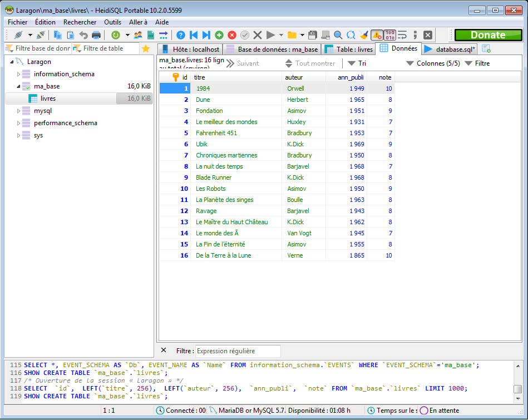Click the Tout montrer button
This screenshot has height=420, width=528.
point(310,63)
